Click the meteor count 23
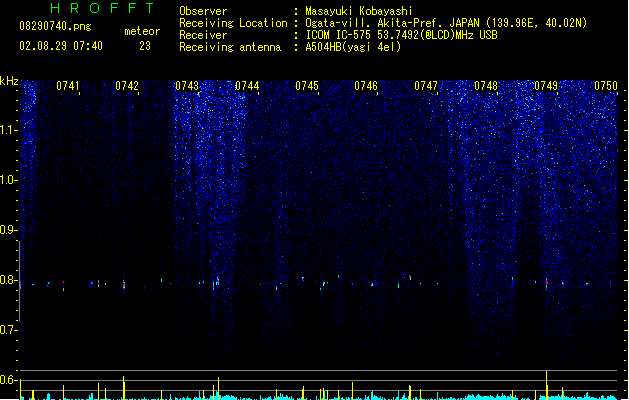The height and width of the screenshot is (400, 629). click(145, 46)
